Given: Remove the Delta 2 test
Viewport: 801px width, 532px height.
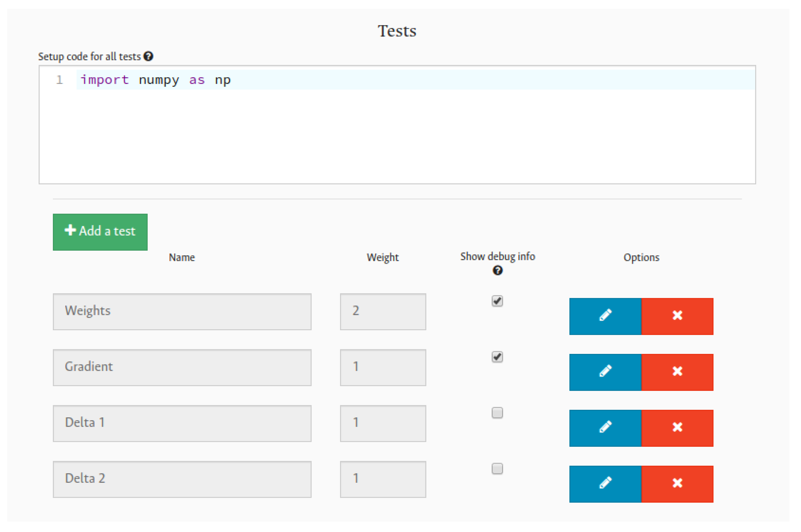Looking at the screenshot, I should coord(677,484).
